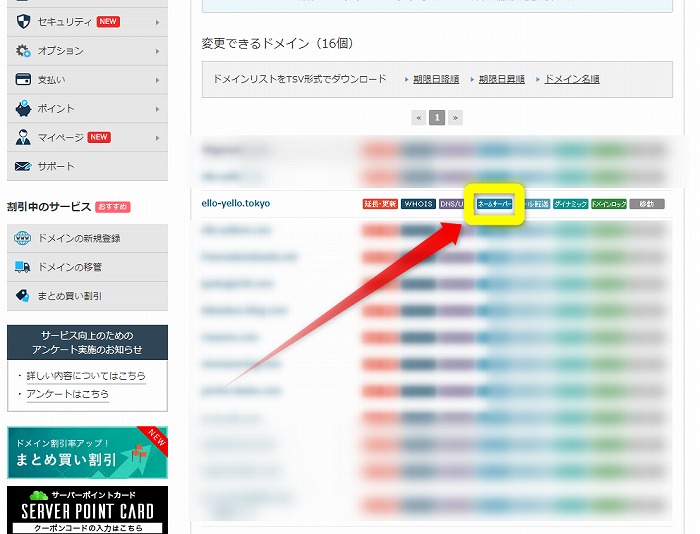Click the gear icon beside オプション

[23, 50]
